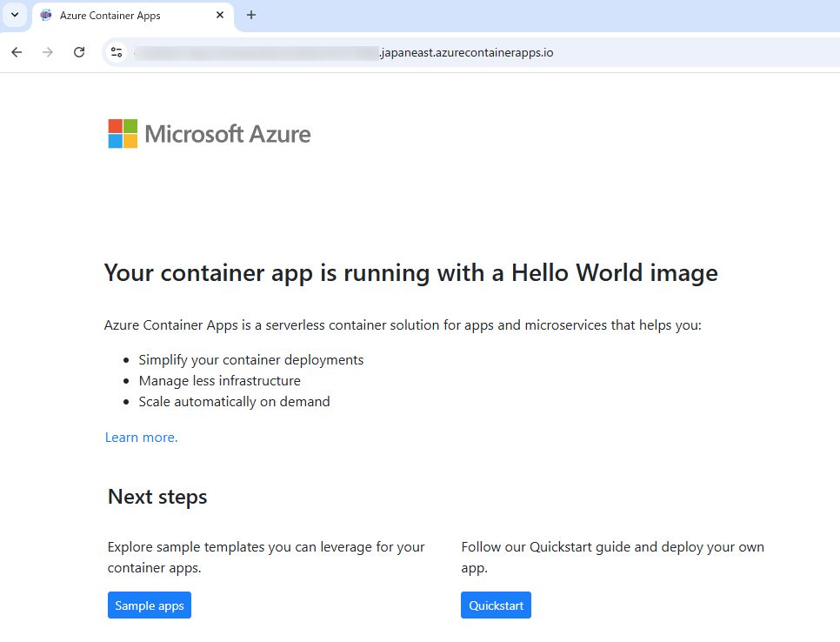Select the Azure Container Apps tab
The width and height of the screenshot is (840, 642).
pyautogui.click(x=133, y=16)
